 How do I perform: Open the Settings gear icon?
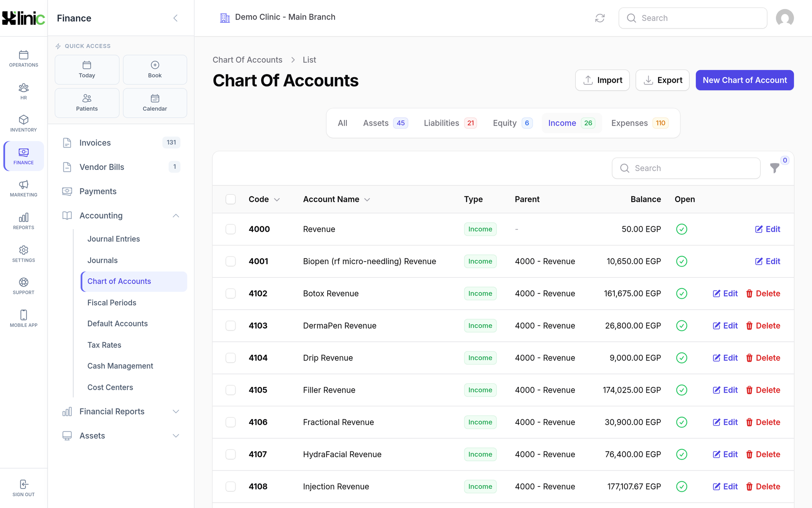tap(24, 254)
